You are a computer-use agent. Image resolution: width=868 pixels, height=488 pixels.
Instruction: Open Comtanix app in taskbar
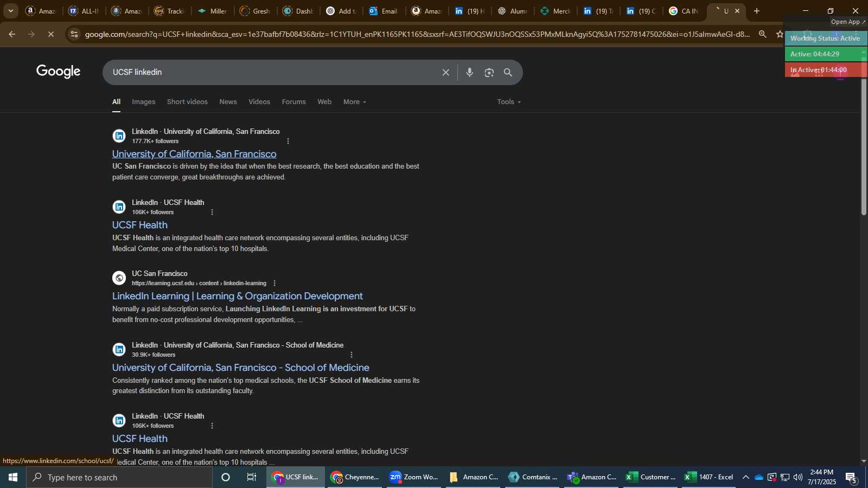533,477
